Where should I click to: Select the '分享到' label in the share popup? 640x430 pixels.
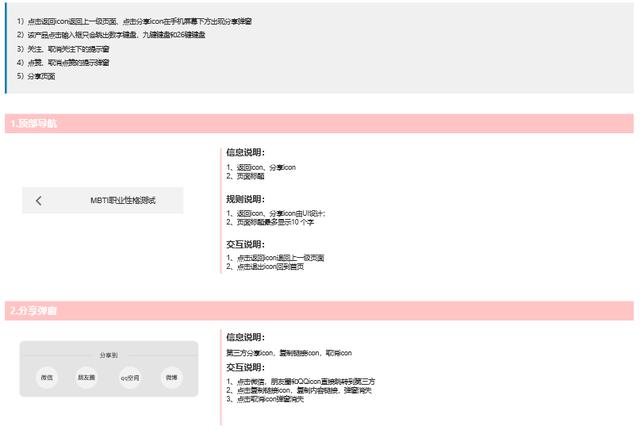pos(109,355)
